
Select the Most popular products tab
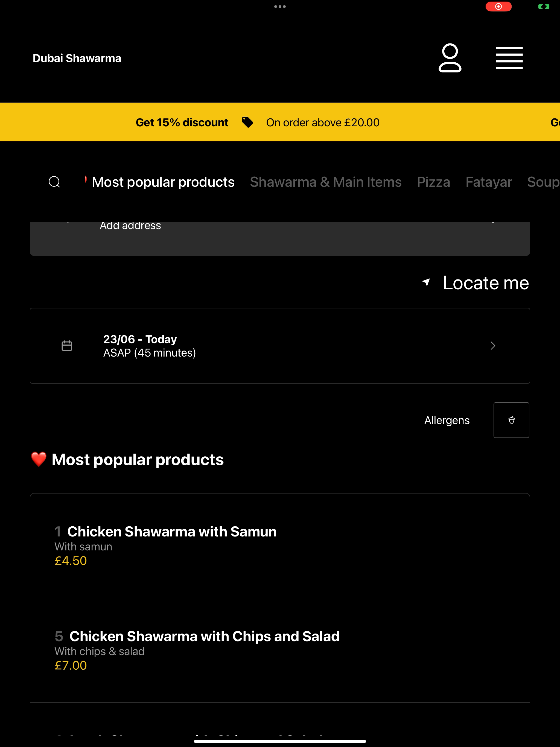(x=163, y=182)
